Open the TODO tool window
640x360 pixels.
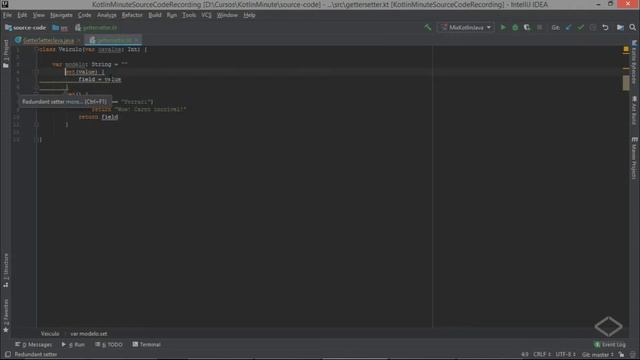109,344
